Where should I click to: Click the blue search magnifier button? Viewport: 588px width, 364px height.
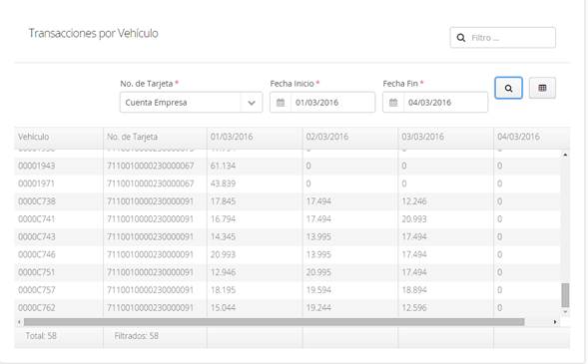(x=508, y=88)
